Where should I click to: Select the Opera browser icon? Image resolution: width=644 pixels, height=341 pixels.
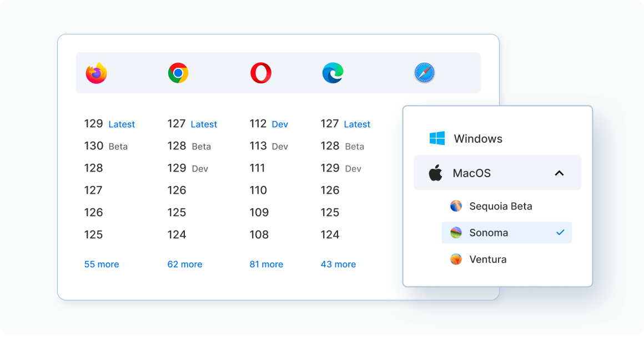[x=260, y=73]
